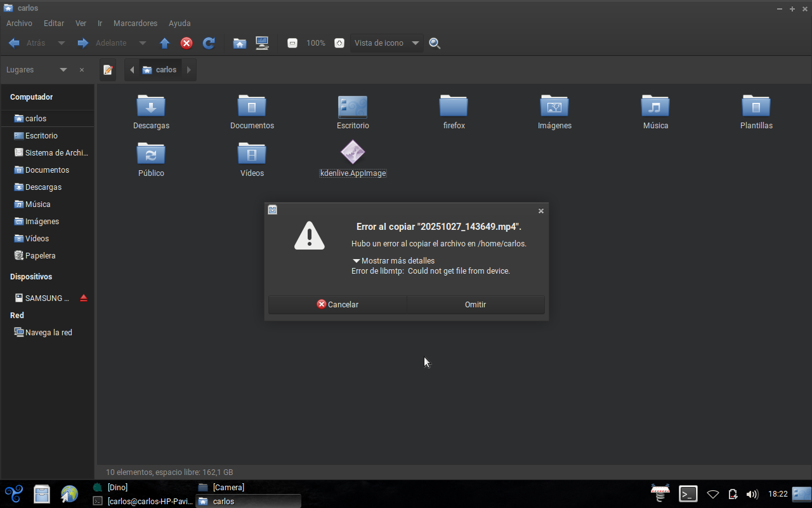This screenshot has height=508, width=812.
Task: Click the red stop loading icon
Action: 187,43
